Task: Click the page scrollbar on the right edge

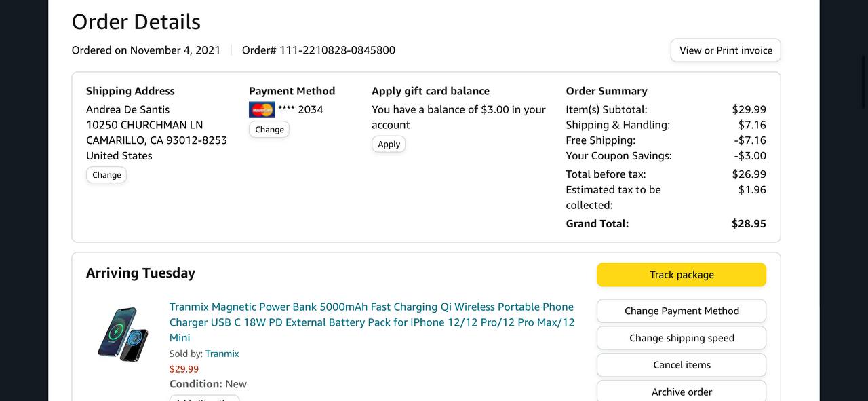Action: coord(863,81)
